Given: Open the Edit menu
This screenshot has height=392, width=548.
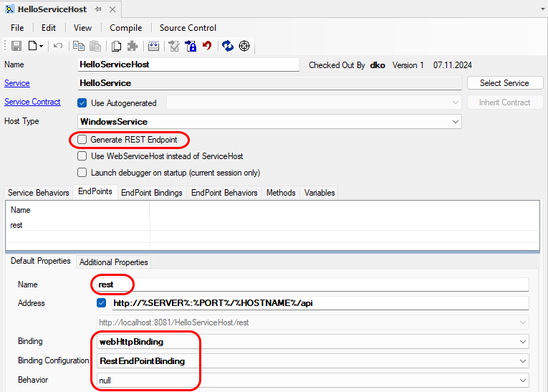Looking at the screenshot, I should click(x=49, y=28).
